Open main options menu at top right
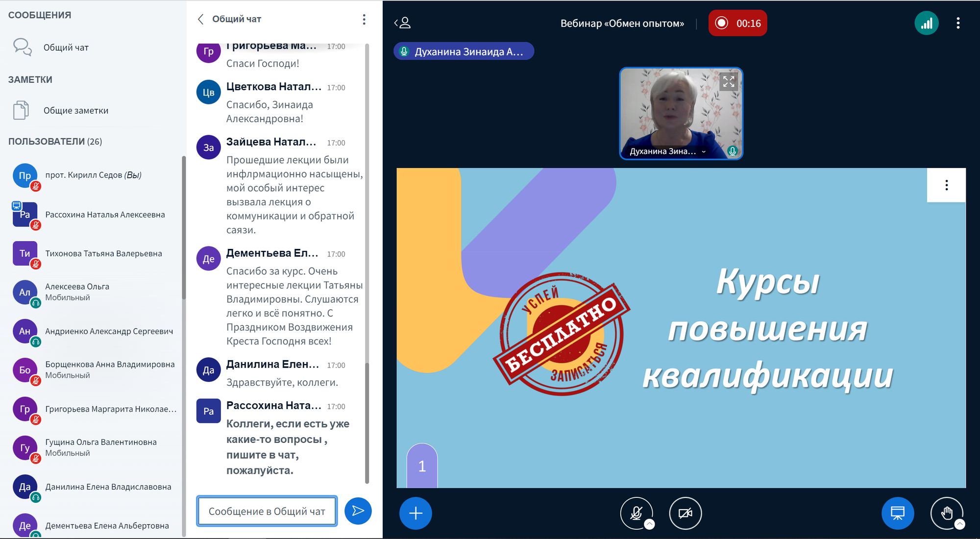980x539 pixels. coord(958,23)
